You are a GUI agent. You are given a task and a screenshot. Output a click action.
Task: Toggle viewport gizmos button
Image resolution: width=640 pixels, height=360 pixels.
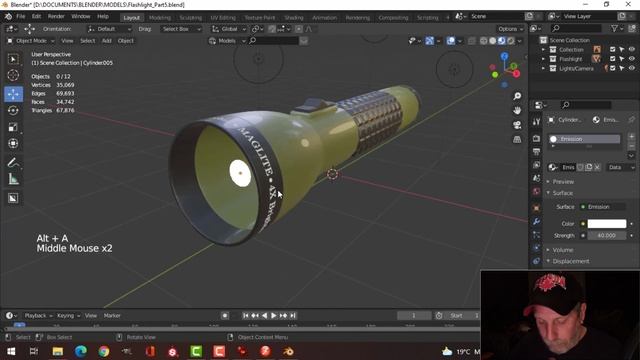429,41
